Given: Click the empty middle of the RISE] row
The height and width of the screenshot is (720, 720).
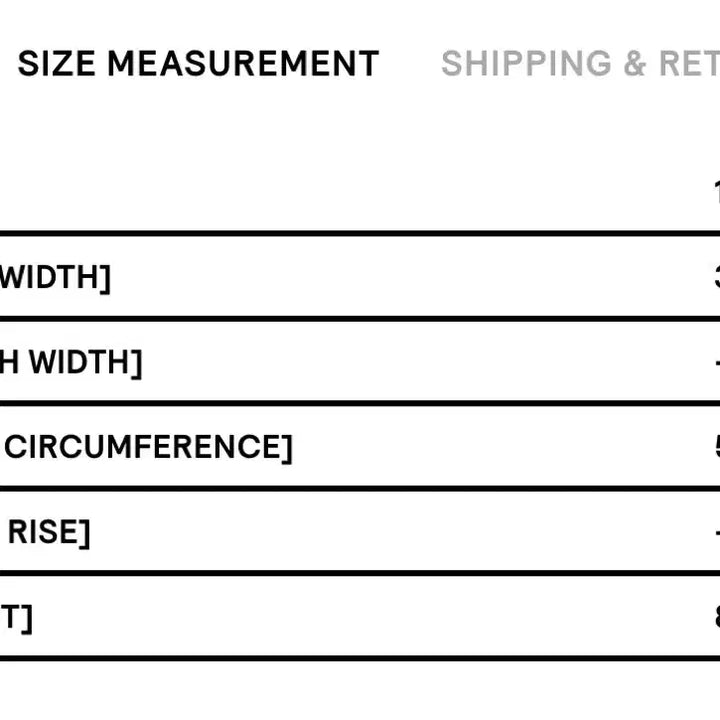Looking at the screenshot, I should tap(400, 532).
